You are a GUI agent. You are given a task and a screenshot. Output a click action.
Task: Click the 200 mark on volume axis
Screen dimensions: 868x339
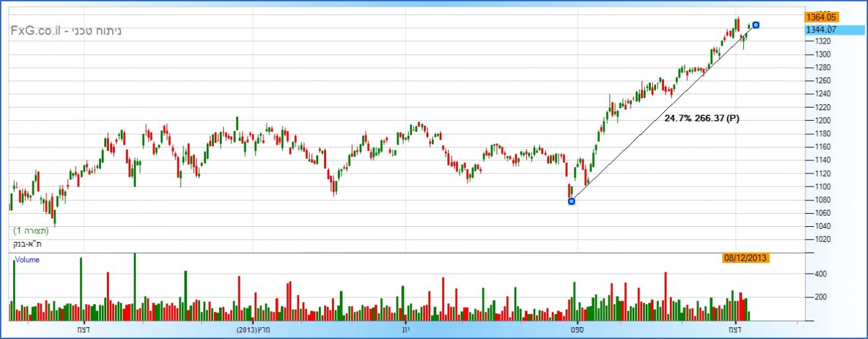pos(820,297)
